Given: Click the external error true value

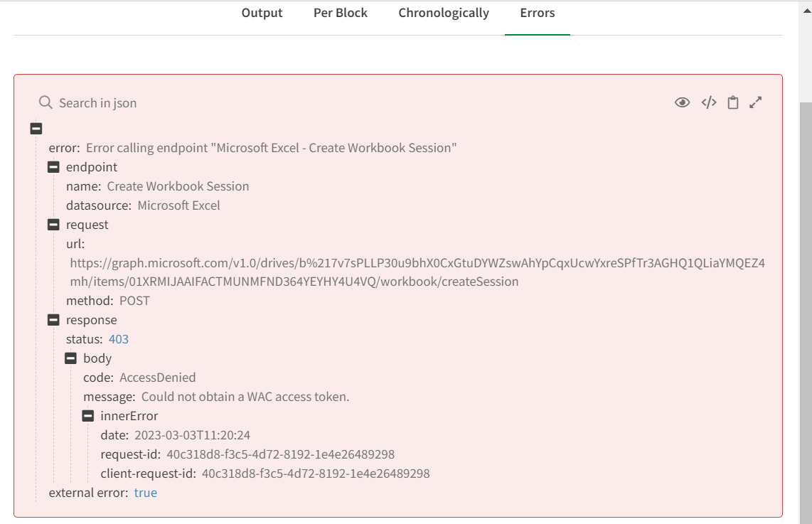Looking at the screenshot, I should [x=146, y=493].
